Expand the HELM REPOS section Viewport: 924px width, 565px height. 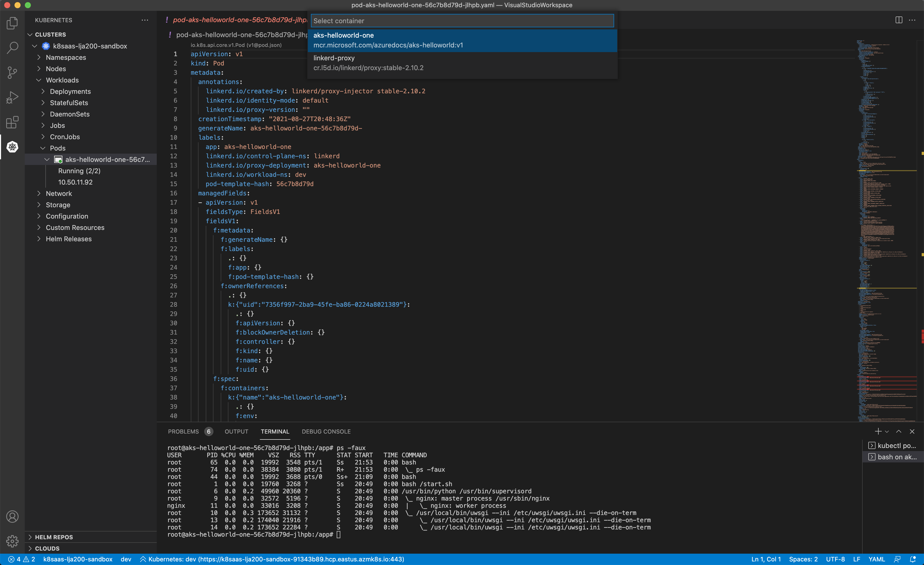[30, 537]
